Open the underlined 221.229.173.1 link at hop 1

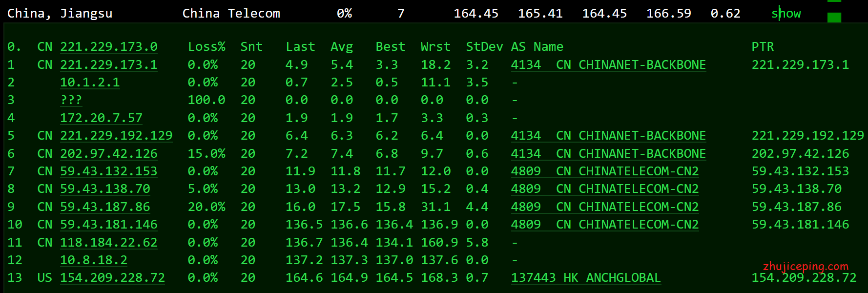[x=108, y=65]
